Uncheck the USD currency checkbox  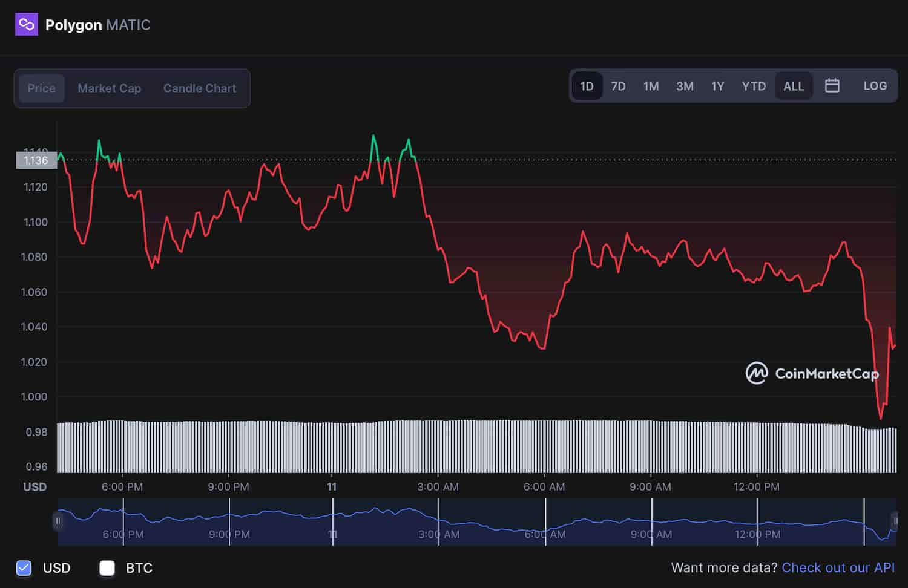click(24, 568)
